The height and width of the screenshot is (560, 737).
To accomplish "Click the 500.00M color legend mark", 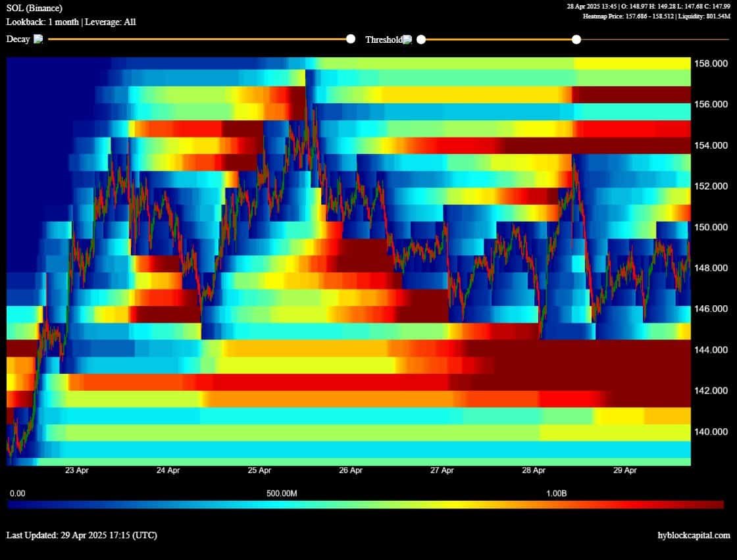I will (x=282, y=494).
